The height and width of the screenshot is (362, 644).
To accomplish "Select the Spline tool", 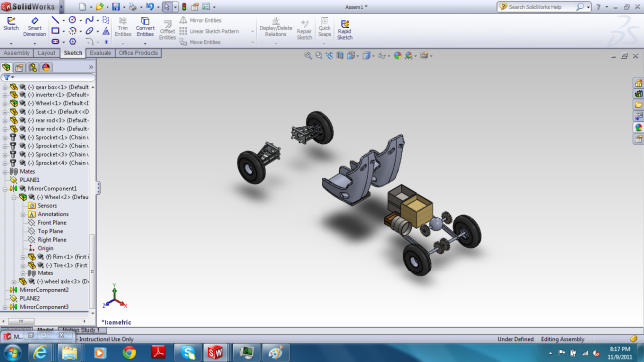I will click(89, 20).
